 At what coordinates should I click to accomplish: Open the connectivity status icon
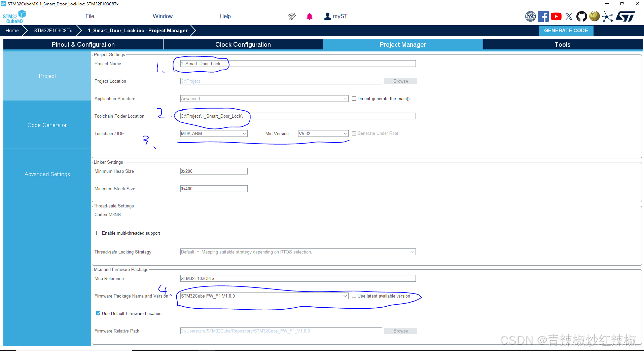(x=292, y=16)
